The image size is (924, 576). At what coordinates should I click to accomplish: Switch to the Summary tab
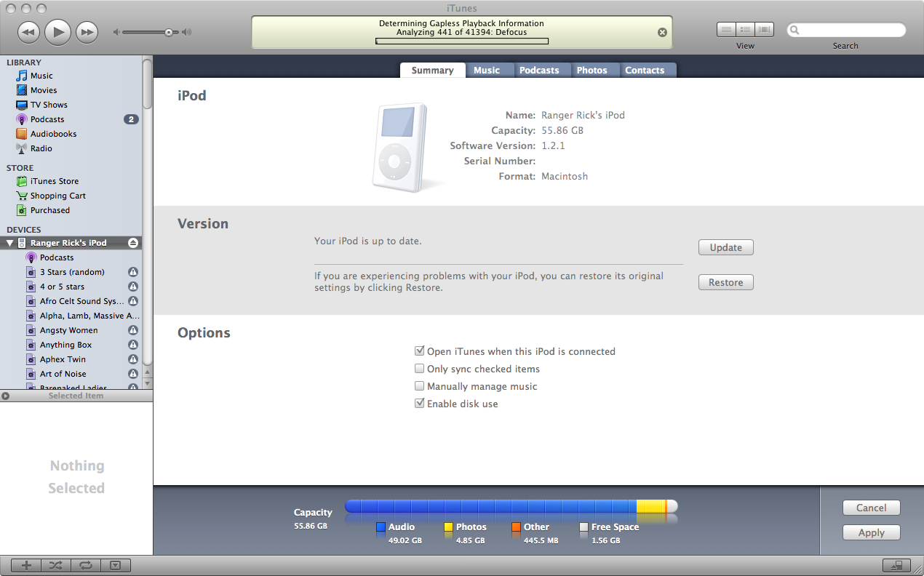(432, 71)
